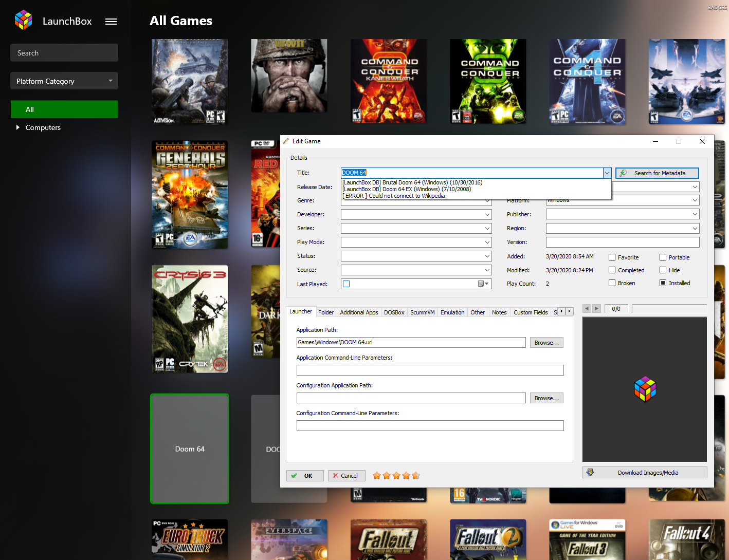Go to the previous image arrow
The width and height of the screenshot is (729, 560).
(x=587, y=309)
